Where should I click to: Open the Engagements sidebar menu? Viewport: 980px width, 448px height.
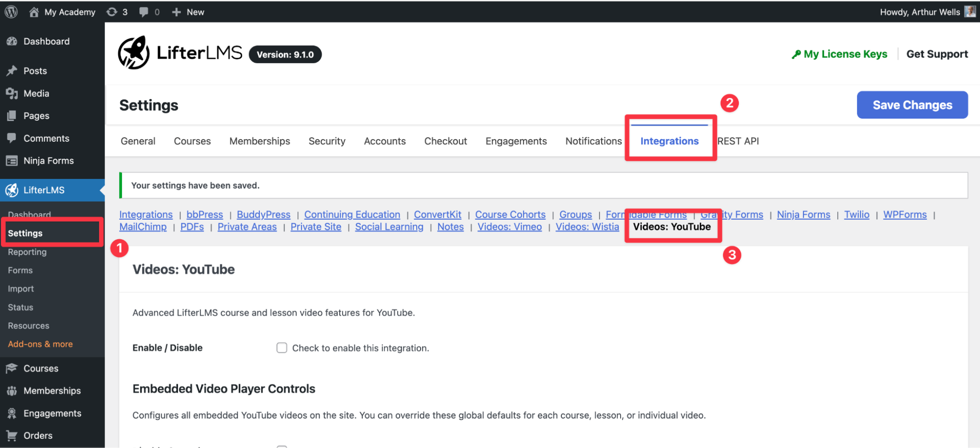pyautogui.click(x=52, y=413)
